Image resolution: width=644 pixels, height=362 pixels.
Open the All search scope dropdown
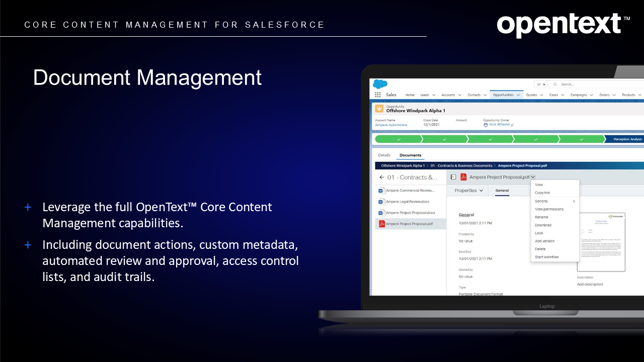[540, 84]
